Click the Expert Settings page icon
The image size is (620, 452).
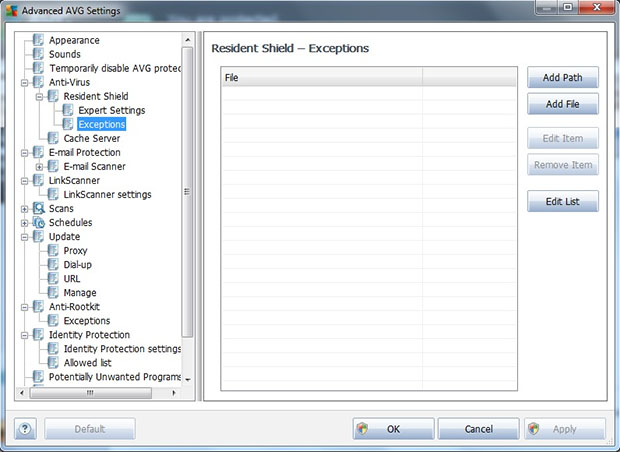point(68,110)
